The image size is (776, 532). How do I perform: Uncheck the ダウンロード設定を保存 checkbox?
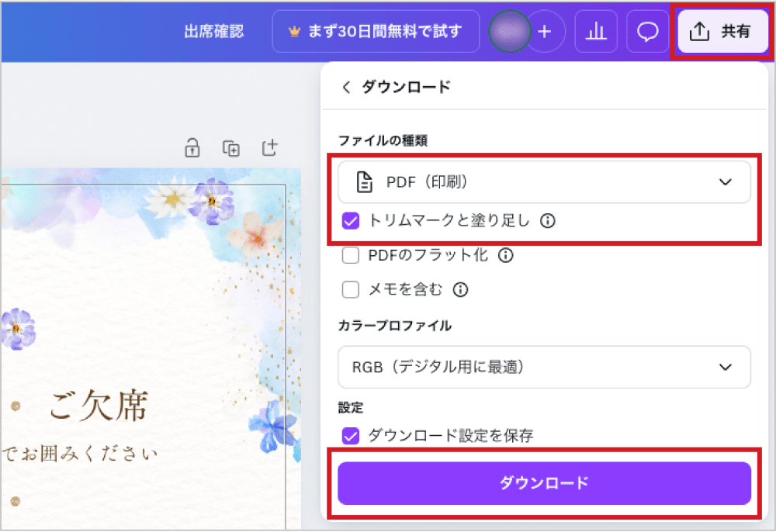tap(351, 436)
